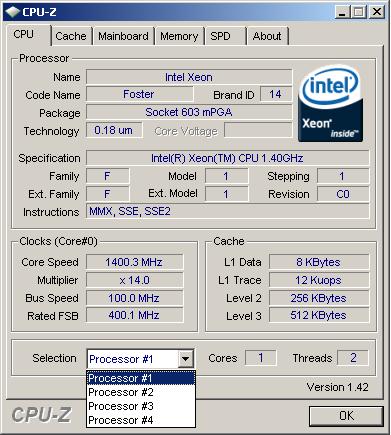This screenshot has height=435, width=391.
Task: Click the empty Core Voltage field
Action: 258,130
